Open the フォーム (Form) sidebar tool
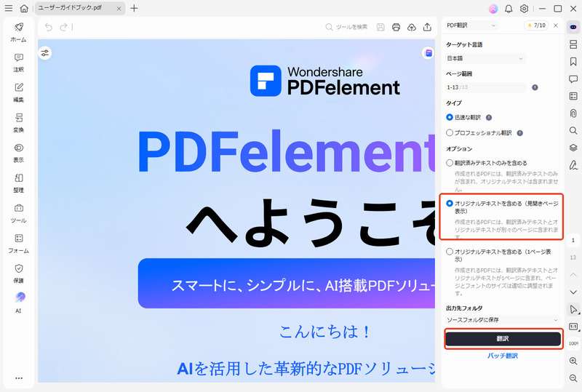This screenshot has height=392, width=582. pos(18,242)
